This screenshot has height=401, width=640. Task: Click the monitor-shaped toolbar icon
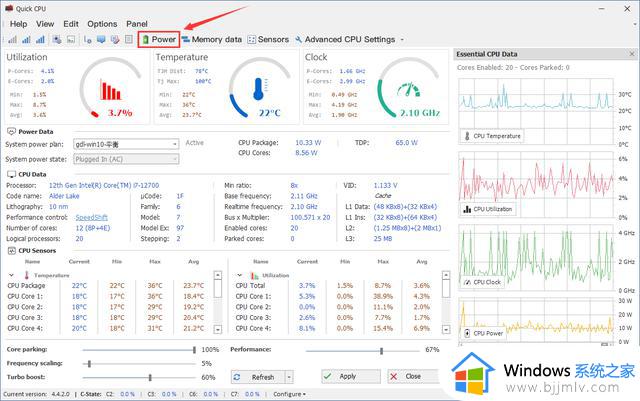pyautogui.click(x=101, y=40)
